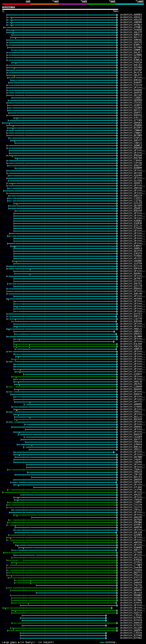Select the UniRef100_C1E705 label
Viewport: 146px width, 644px height.
(131, 319)
